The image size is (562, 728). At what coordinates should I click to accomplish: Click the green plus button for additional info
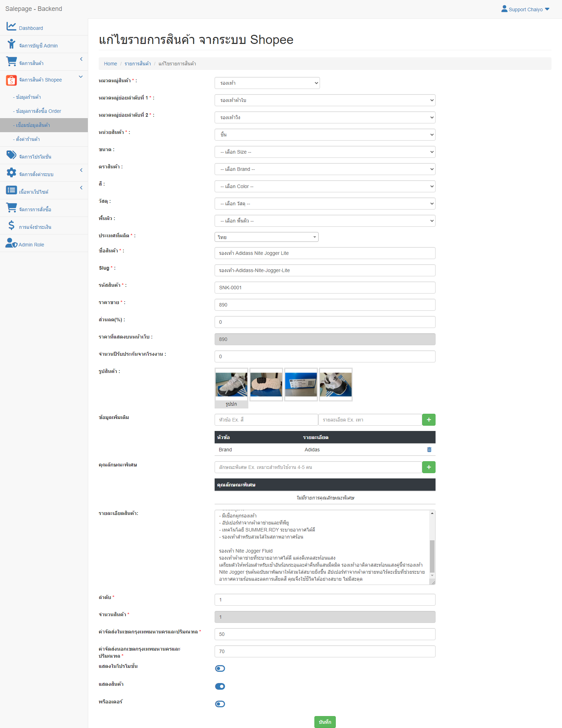(429, 420)
